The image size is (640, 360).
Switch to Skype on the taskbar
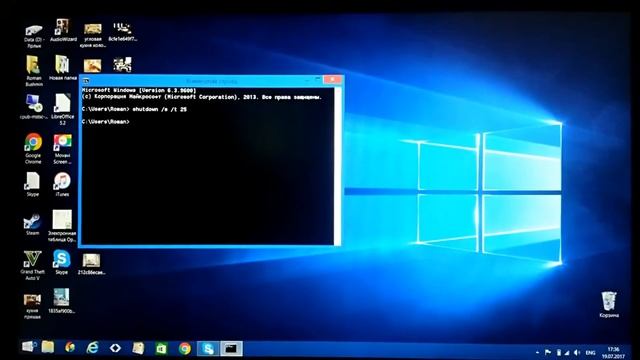pyautogui.click(x=208, y=348)
